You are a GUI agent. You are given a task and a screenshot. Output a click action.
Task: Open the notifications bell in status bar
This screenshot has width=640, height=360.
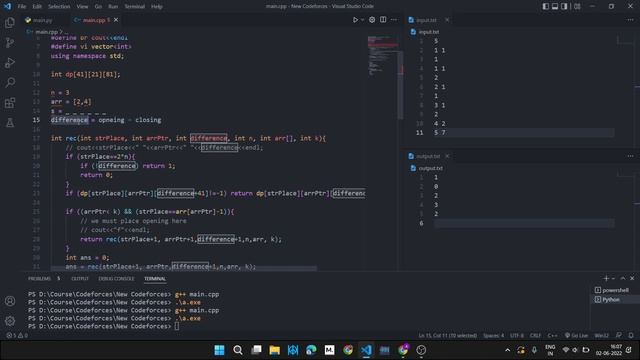click(631, 335)
